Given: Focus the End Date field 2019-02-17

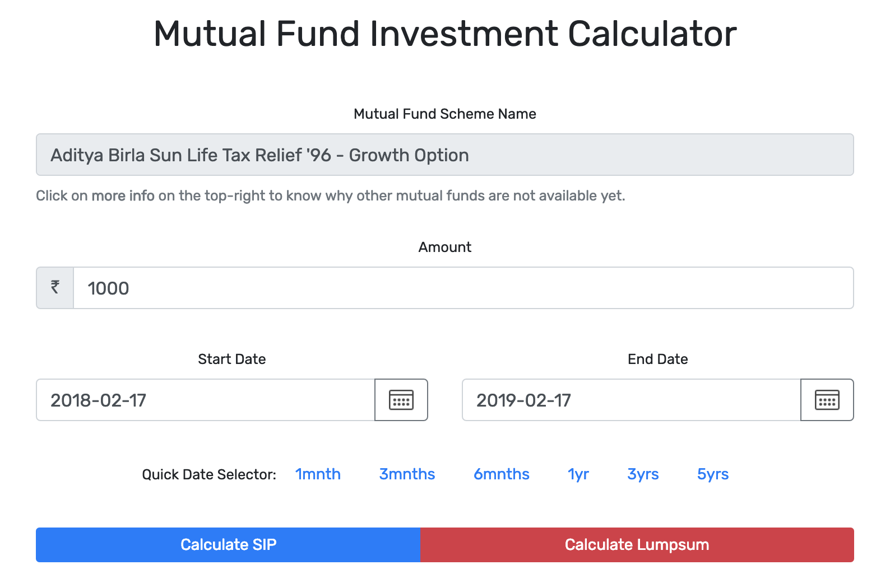Looking at the screenshot, I should (631, 400).
